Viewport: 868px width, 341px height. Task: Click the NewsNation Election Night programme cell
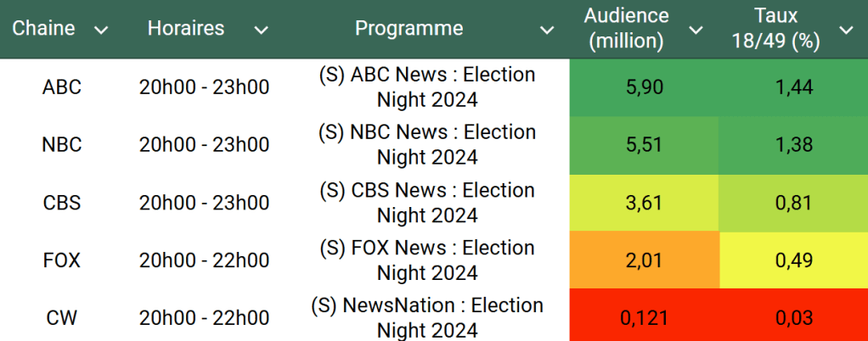click(427, 318)
